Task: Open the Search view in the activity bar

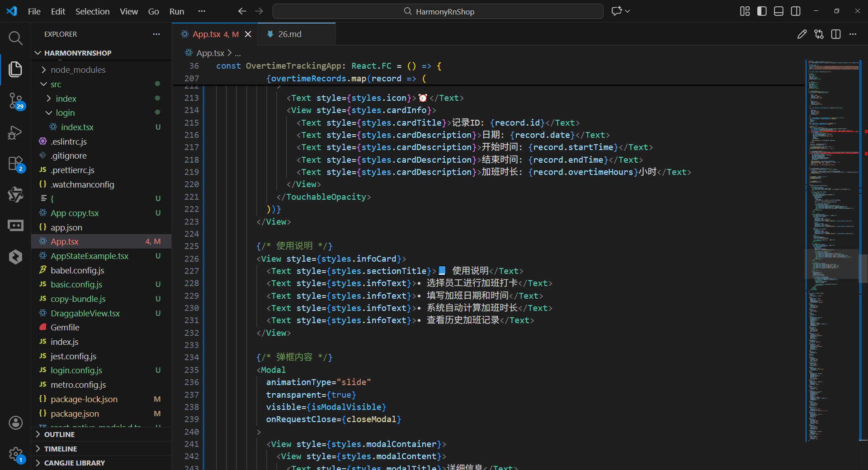Action: [x=15, y=38]
